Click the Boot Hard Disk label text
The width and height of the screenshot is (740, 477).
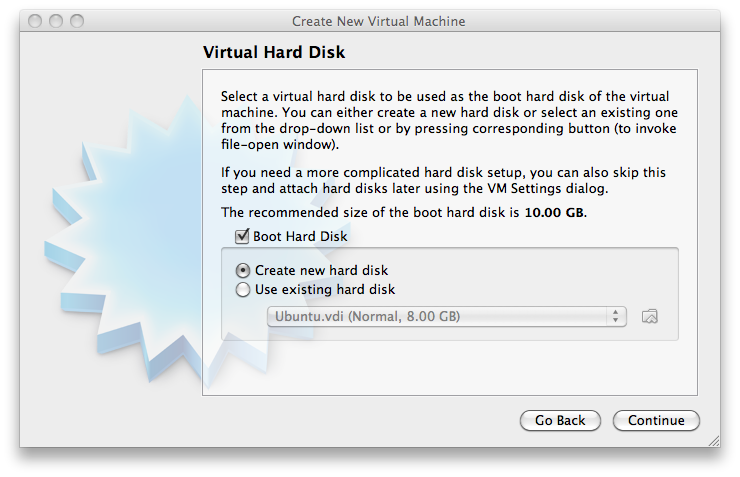click(301, 237)
